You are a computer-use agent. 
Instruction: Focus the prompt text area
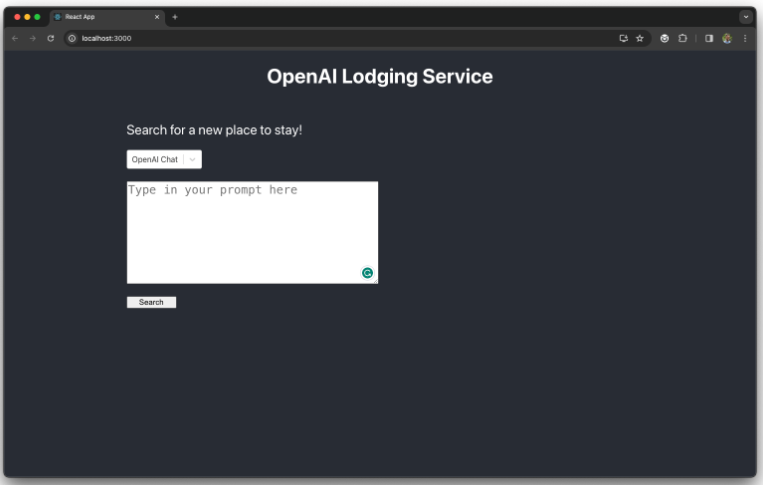[252, 233]
